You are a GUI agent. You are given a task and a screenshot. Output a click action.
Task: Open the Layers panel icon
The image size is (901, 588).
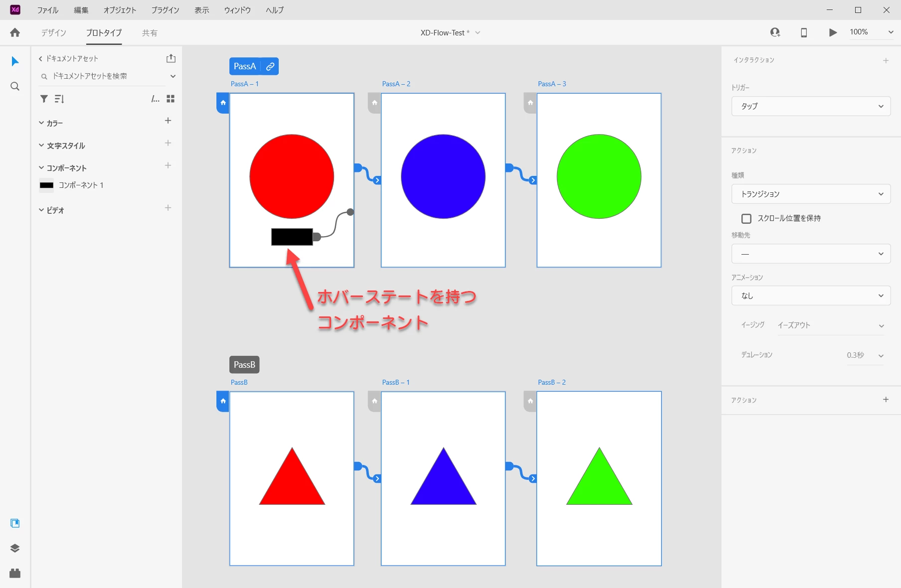[x=15, y=548]
